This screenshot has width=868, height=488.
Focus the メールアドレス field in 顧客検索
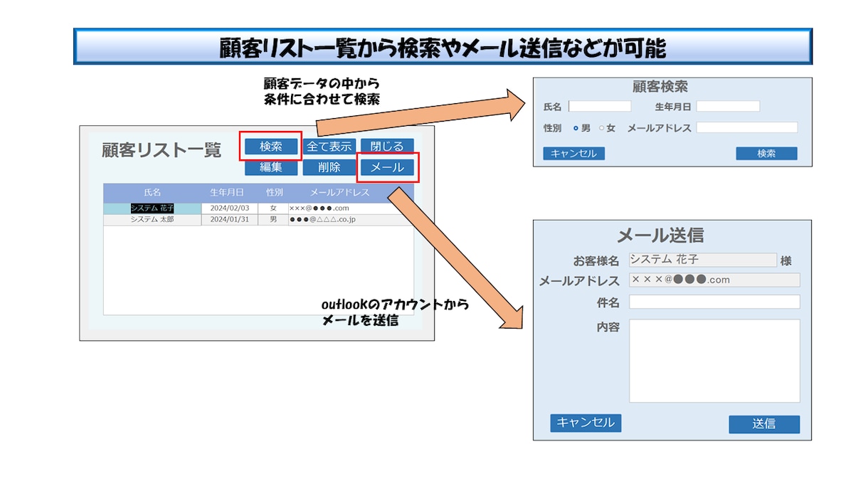click(x=747, y=127)
